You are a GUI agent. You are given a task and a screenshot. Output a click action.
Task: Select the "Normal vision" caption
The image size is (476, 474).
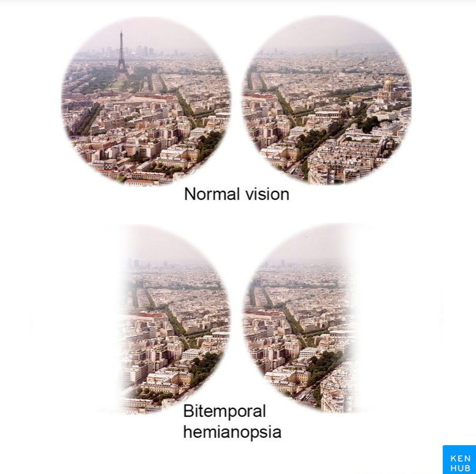point(237,194)
